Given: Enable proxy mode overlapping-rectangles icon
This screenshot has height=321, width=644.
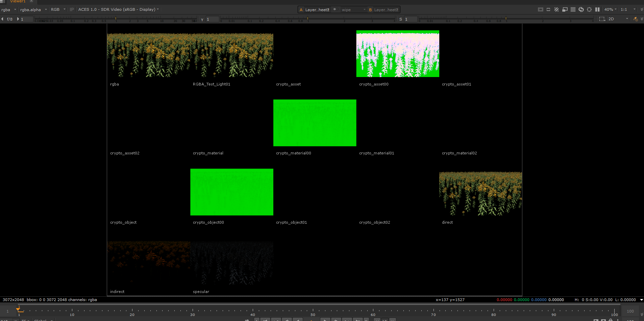Looking at the screenshot, I should (565, 9).
